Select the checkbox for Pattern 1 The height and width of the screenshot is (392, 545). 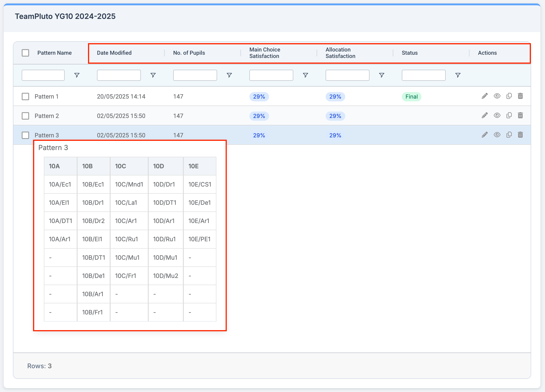pos(25,96)
